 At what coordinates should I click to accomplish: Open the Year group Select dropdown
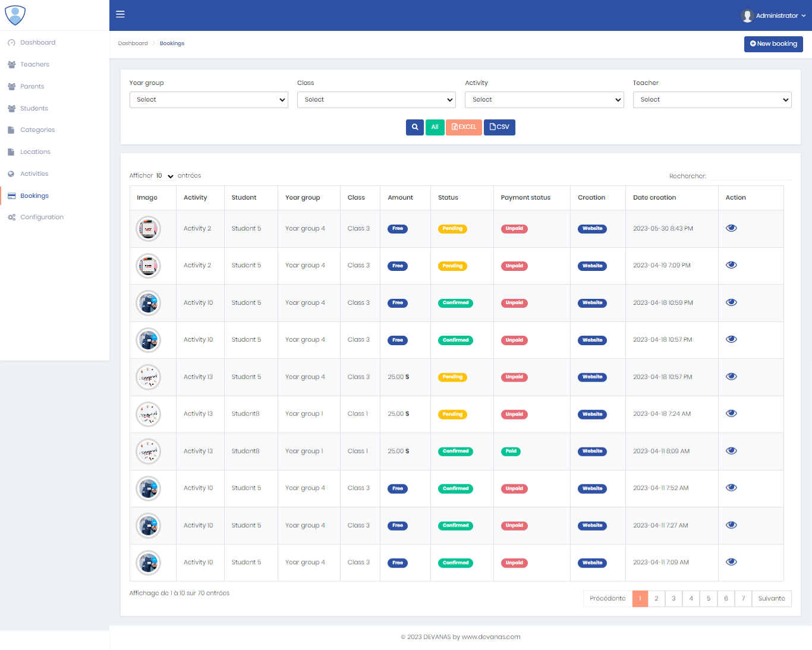click(209, 99)
